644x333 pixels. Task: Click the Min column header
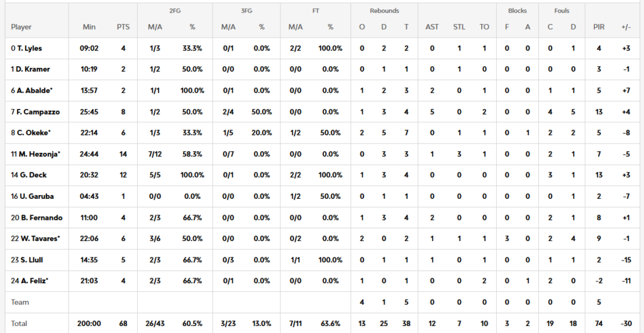(89, 27)
